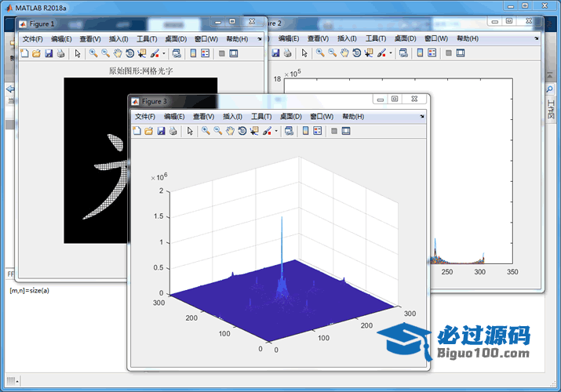Click Zoom In icon in Figure 1 toolbar
This screenshot has height=392, width=561.
click(93, 53)
